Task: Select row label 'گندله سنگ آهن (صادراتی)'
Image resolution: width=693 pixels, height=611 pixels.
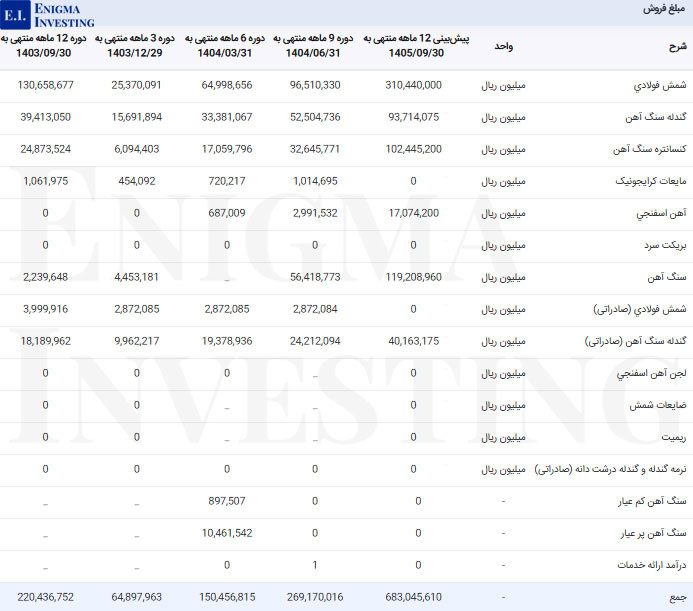Action: click(x=636, y=341)
